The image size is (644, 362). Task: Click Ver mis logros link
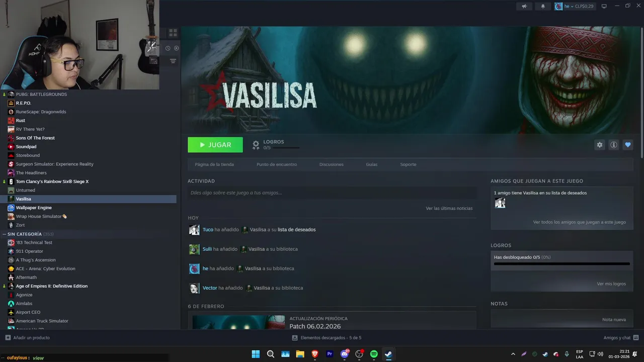611,284
